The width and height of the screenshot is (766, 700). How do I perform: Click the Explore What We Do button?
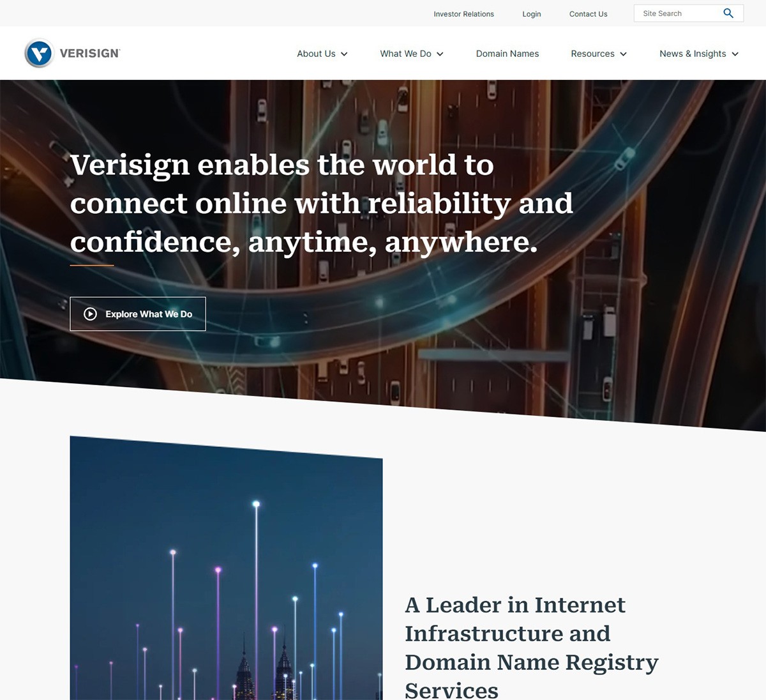click(x=138, y=314)
